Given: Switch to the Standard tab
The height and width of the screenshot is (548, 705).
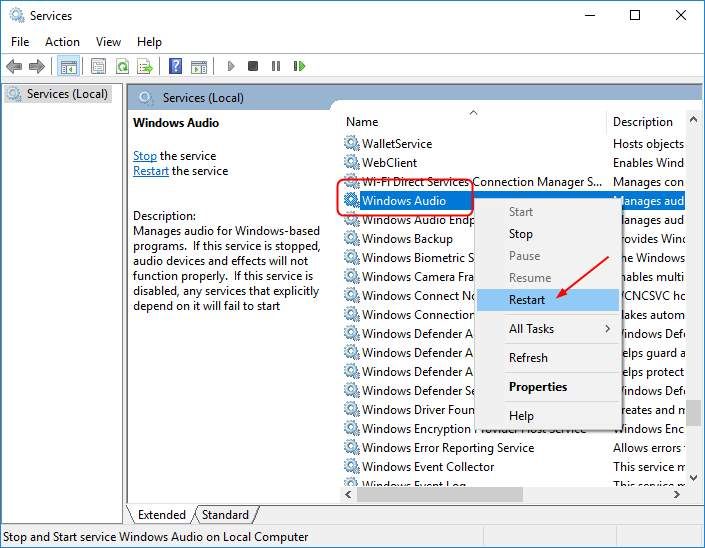Looking at the screenshot, I should (x=225, y=514).
